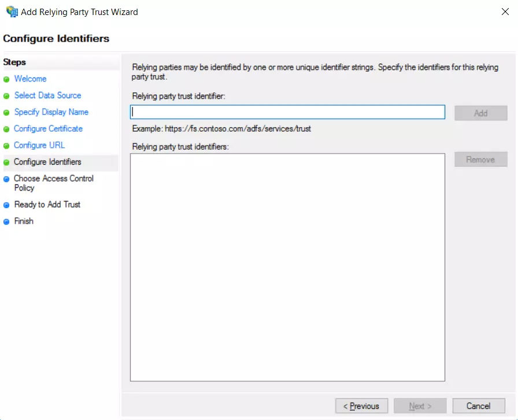Click the status icon next to Specify Display Name
This screenshot has width=518, height=420.
6,112
